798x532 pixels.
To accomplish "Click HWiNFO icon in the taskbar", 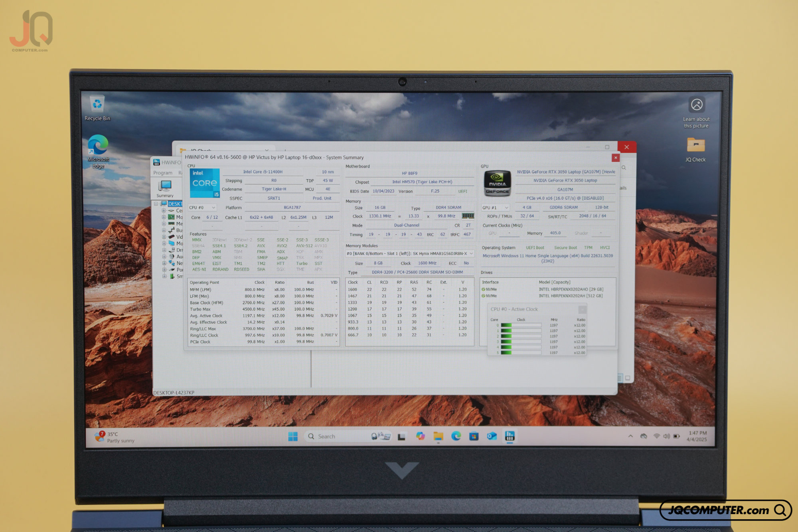I will [510, 436].
